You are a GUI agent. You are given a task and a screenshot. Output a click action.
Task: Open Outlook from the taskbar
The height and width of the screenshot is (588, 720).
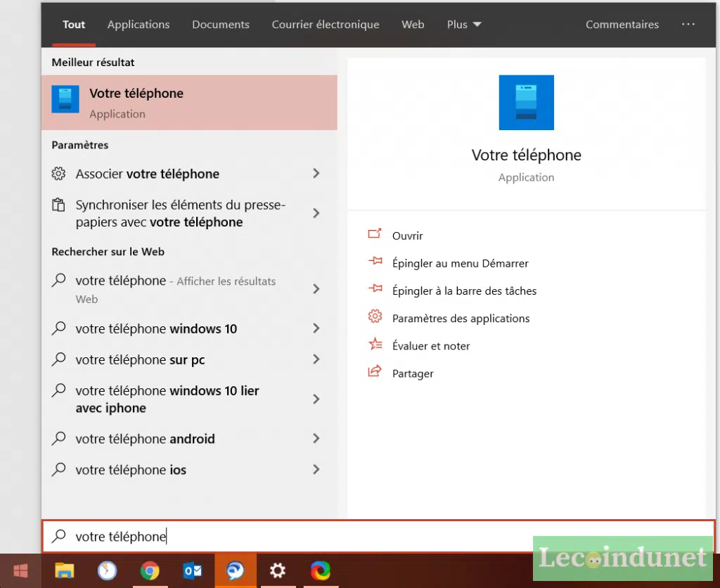point(193,571)
